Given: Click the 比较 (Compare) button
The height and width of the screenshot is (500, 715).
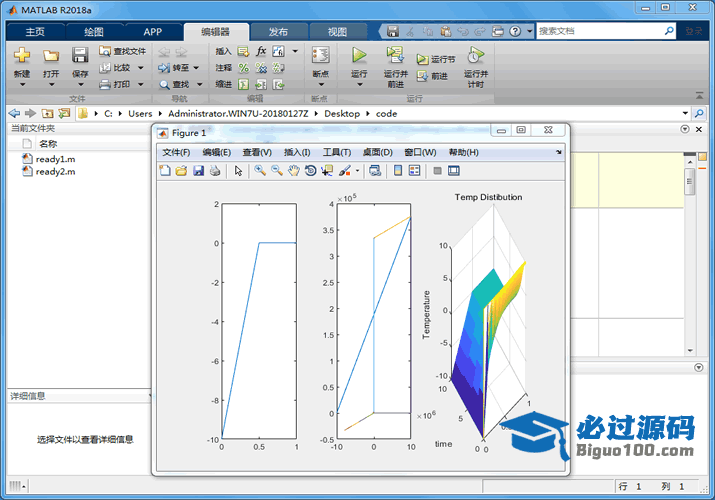Looking at the screenshot, I should point(115,67).
